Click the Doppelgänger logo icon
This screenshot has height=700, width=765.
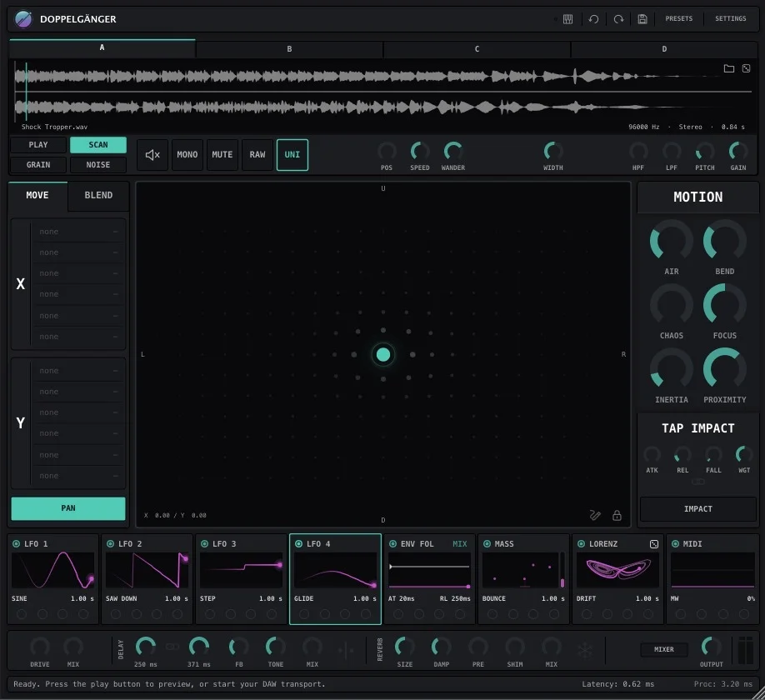coord(23,19)
